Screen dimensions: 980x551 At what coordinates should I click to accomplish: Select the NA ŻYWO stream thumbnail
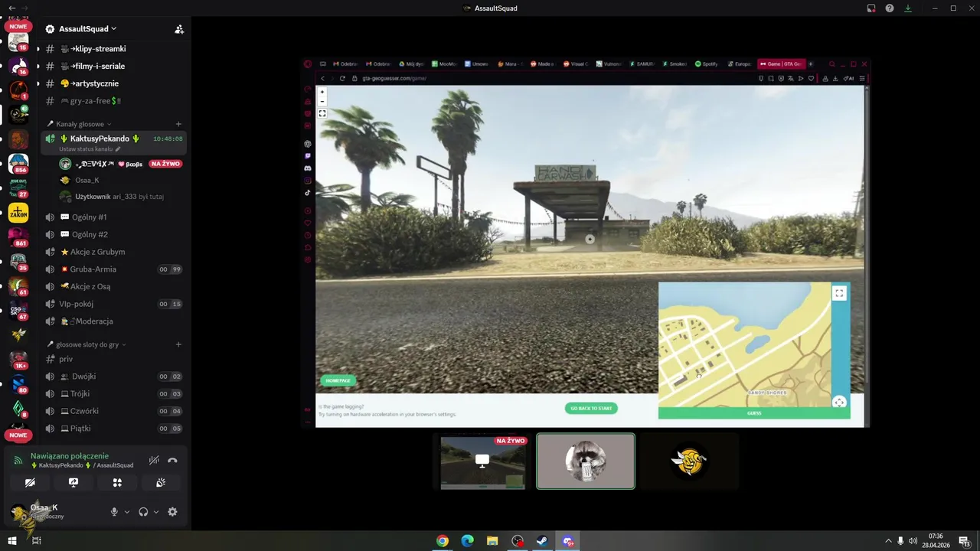click(483, 461)
